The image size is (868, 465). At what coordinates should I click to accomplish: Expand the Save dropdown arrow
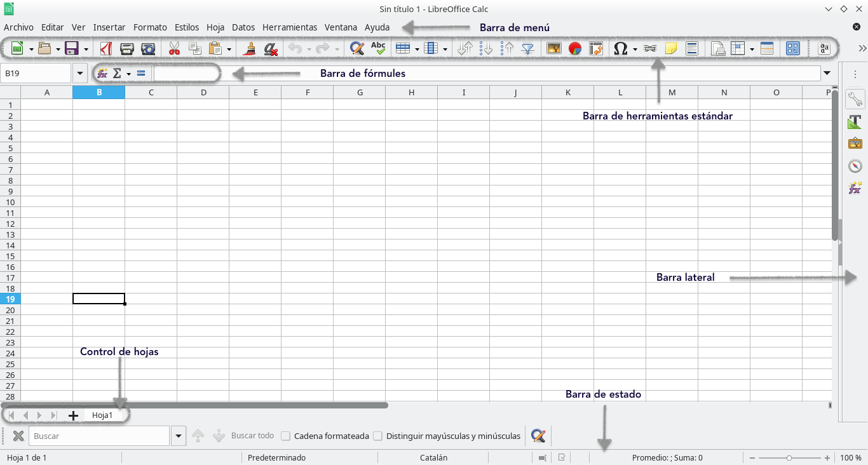click(x=86, y=49)
